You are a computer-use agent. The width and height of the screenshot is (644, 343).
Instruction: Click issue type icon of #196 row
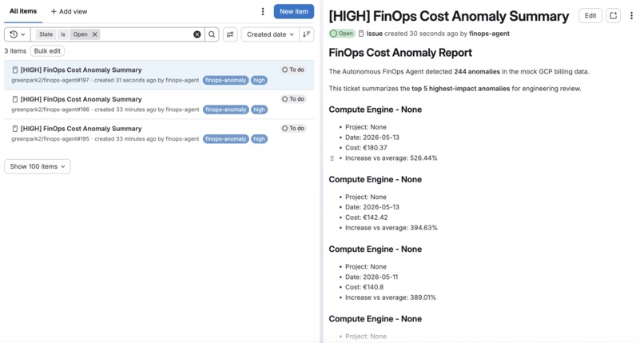tap(15, 99)
